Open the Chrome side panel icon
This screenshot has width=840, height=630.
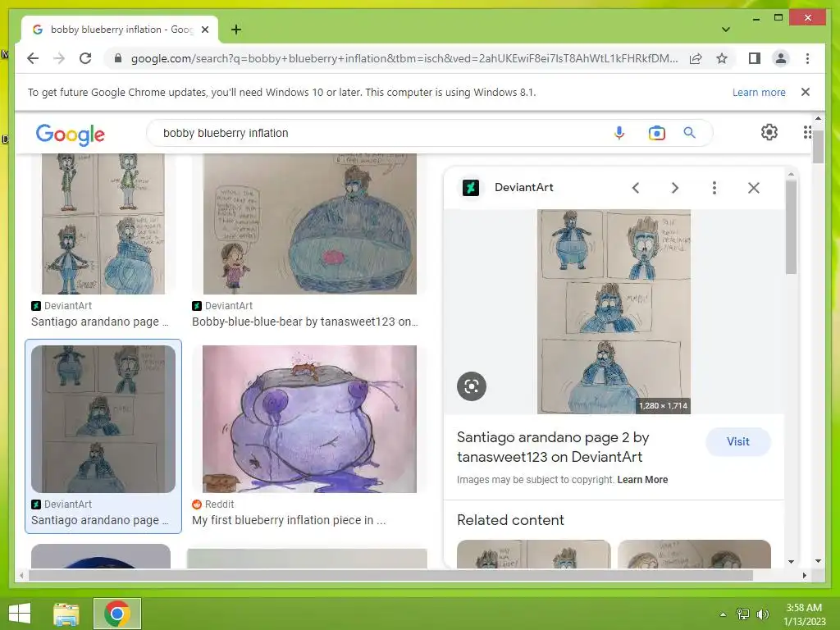pos(755,58)
